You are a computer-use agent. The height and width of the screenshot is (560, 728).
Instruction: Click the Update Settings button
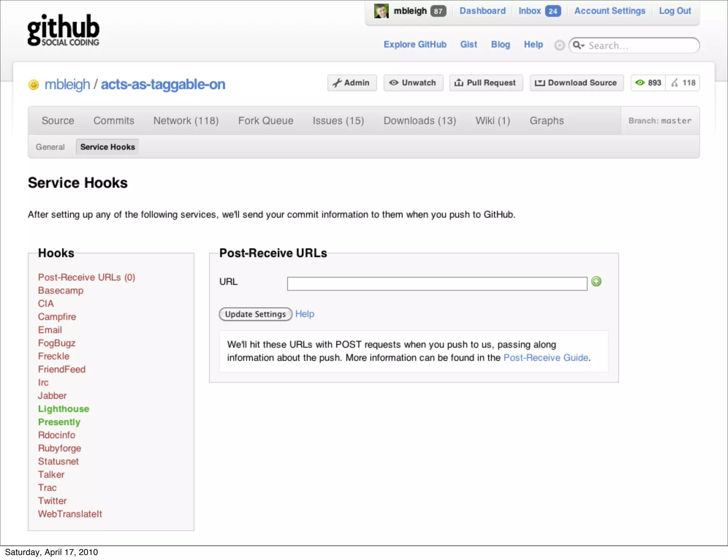tap(255, 314)
